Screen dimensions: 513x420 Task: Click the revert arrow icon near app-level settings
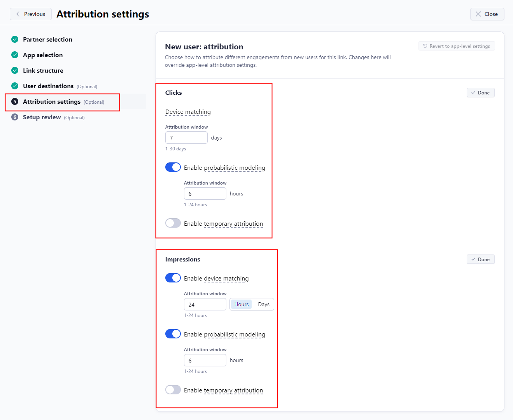424,45
